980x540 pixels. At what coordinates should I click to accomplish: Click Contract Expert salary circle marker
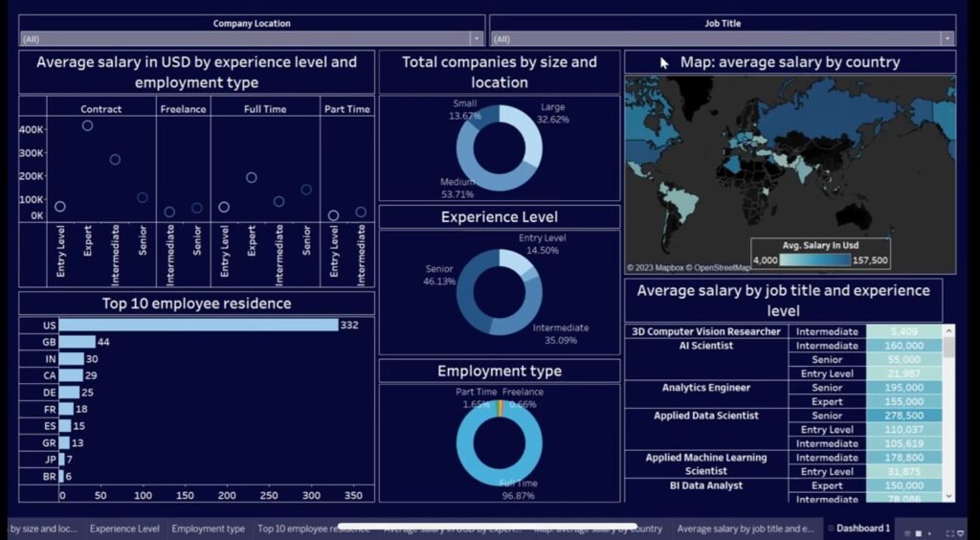tap(87, 125)
